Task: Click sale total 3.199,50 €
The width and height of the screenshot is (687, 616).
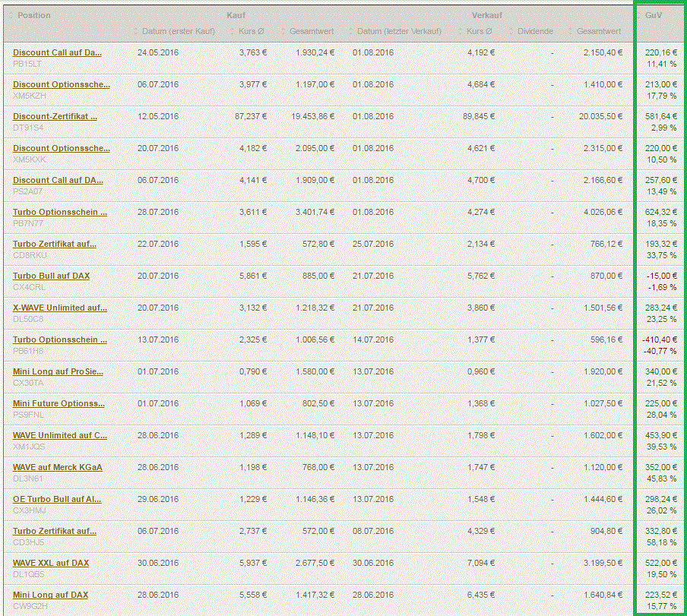Action: coord(603,564)
